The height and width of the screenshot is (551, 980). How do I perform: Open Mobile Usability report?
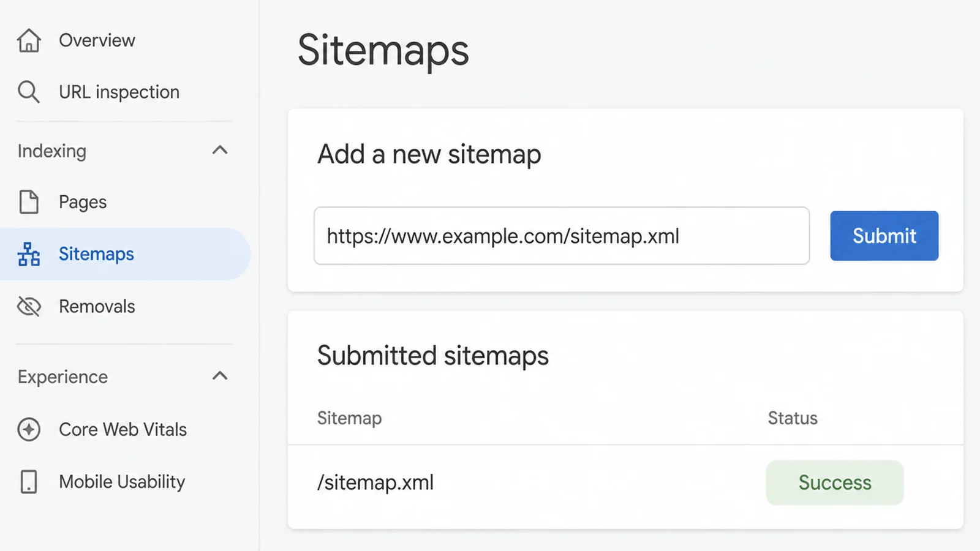(x=123, y=482)
